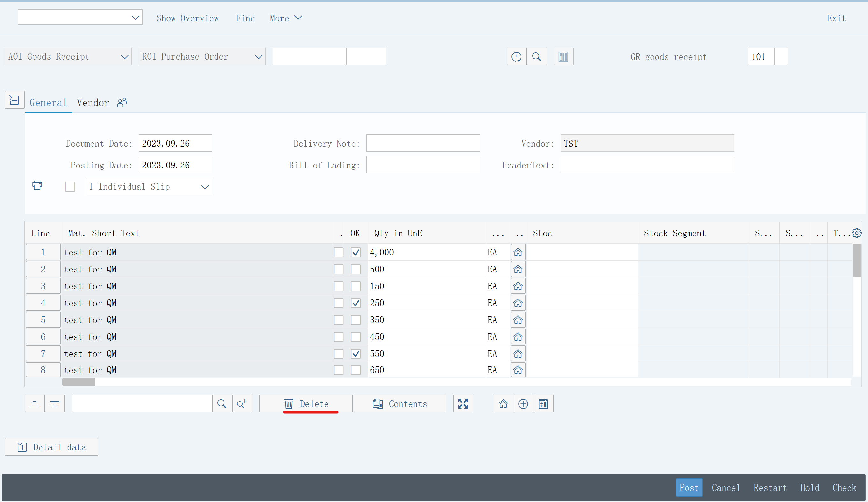Click storage location house icon in line 2
Image resolution: width=868 pixels, height=502 pixels.
[518, 269]
